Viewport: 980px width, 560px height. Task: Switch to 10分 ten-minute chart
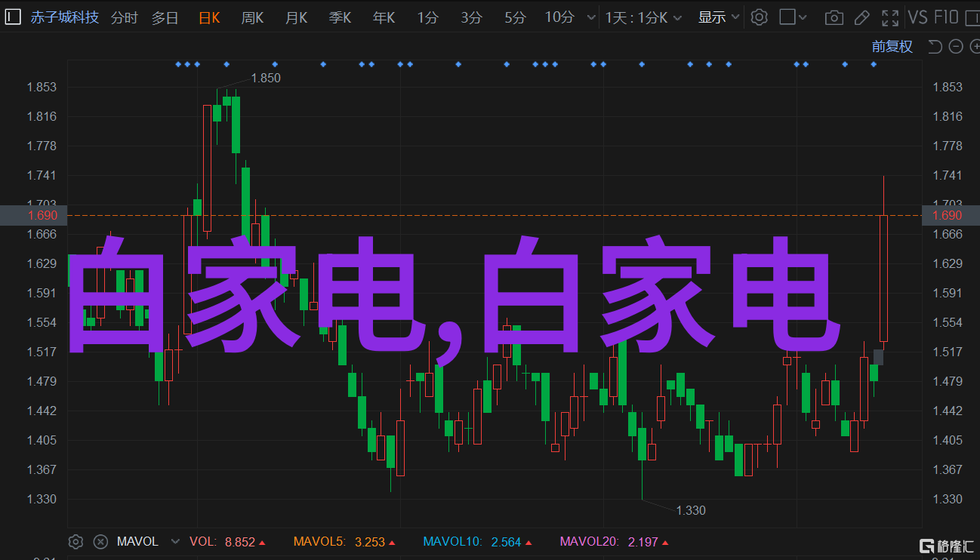(559, 17)
